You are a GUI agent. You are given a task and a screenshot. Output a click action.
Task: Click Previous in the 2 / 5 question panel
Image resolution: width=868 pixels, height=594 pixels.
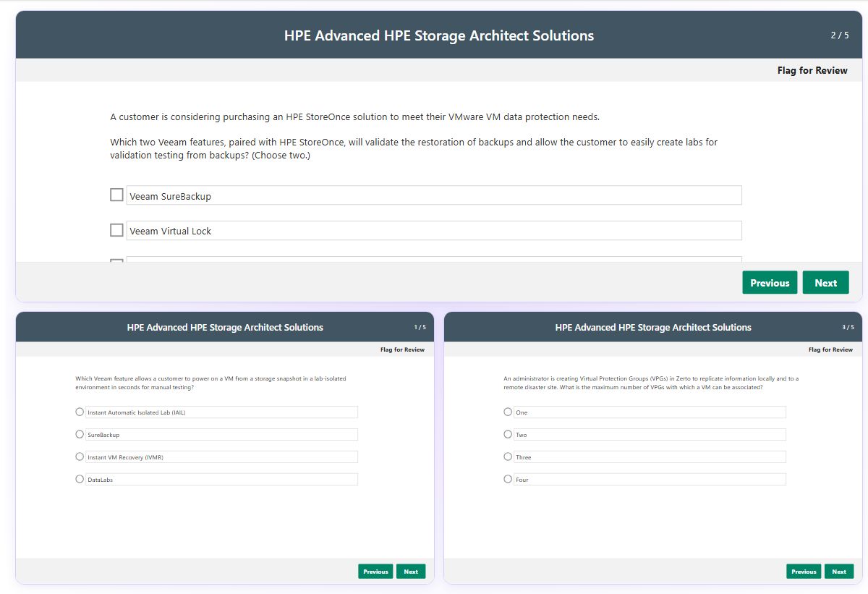click(x=770, y=283)
